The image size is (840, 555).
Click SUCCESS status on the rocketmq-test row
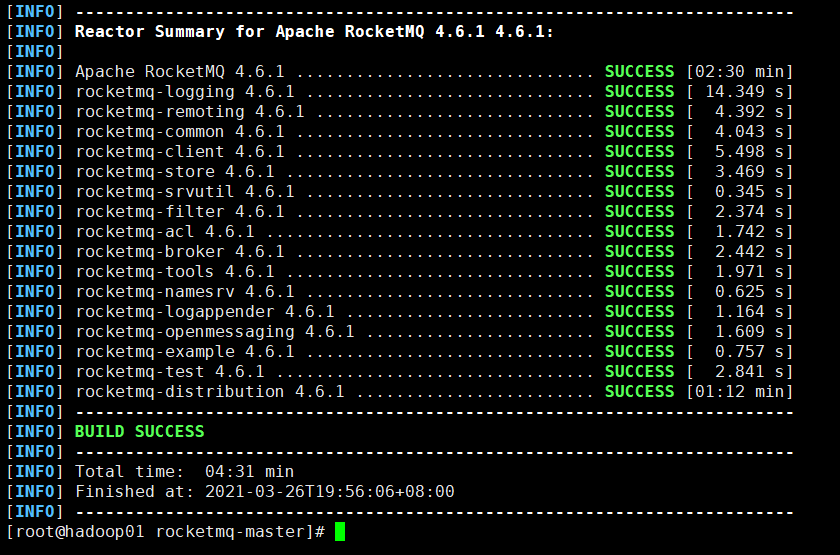640,372
